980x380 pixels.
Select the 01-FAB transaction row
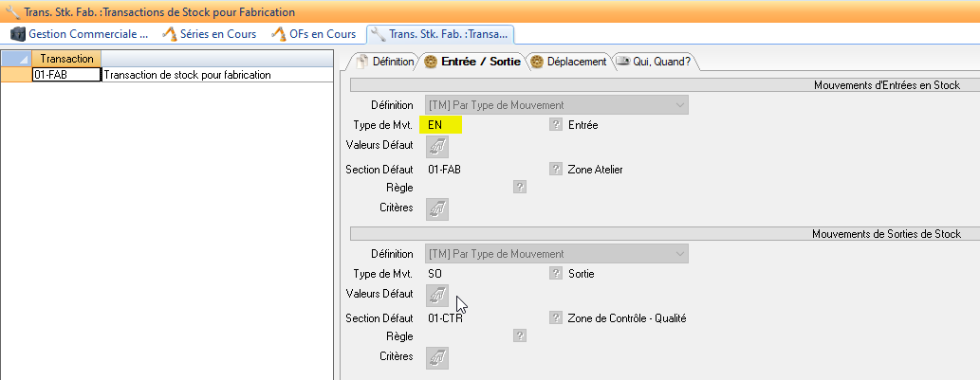point(65,75)
